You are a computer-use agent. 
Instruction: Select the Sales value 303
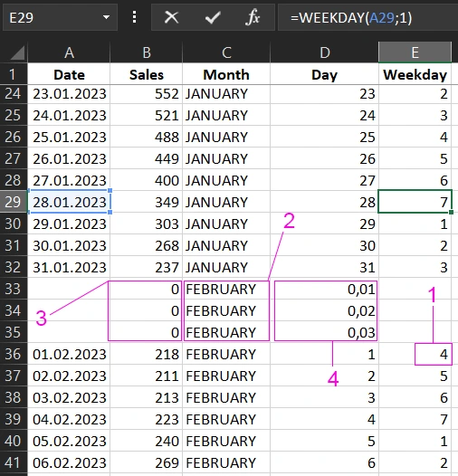(147, 224)
